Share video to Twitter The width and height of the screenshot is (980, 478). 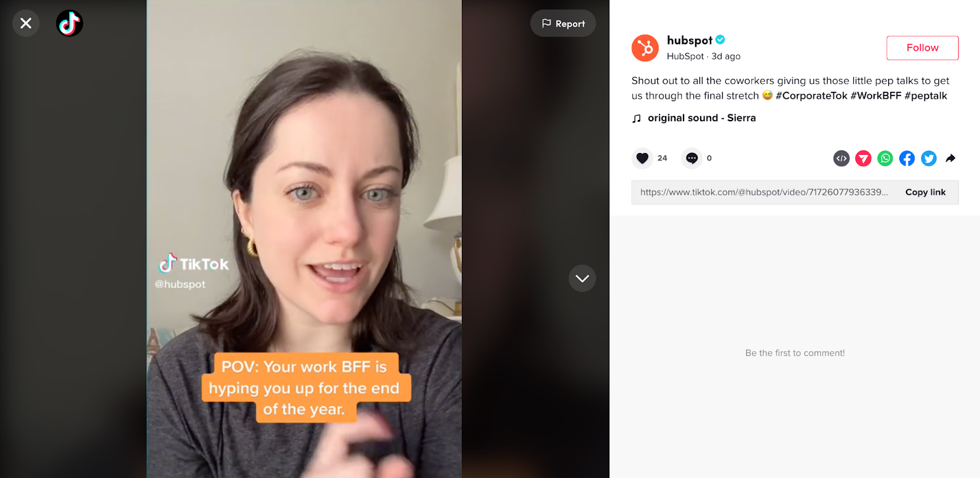click(x=929, y=159)
